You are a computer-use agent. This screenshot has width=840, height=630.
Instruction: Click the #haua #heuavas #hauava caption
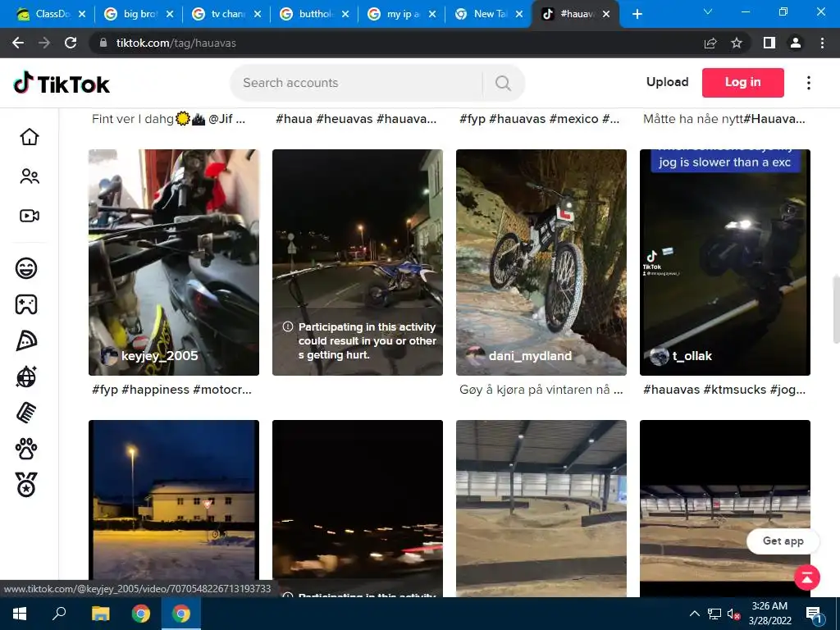[356, 119]
